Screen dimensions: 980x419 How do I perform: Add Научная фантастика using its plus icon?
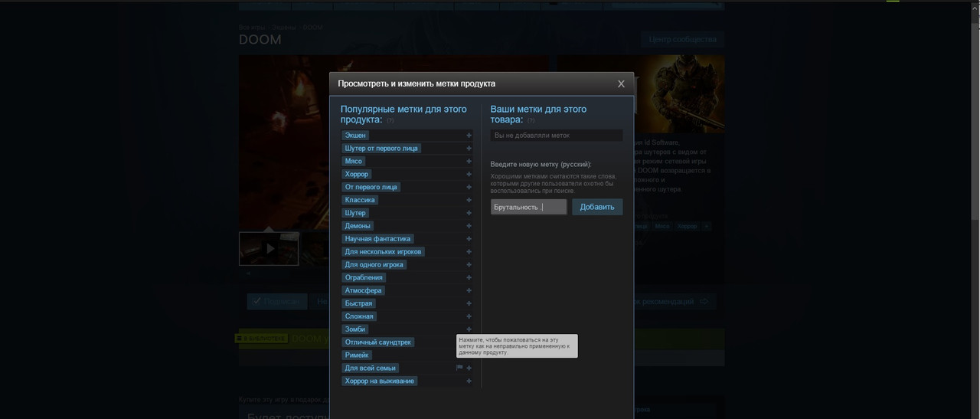[469, 239]
